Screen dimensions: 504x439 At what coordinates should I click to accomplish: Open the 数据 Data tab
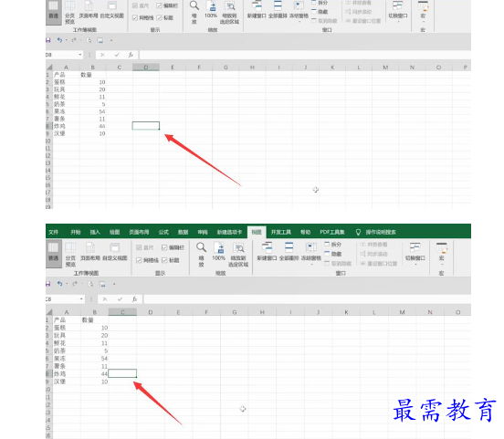click(x=183, y=232)
